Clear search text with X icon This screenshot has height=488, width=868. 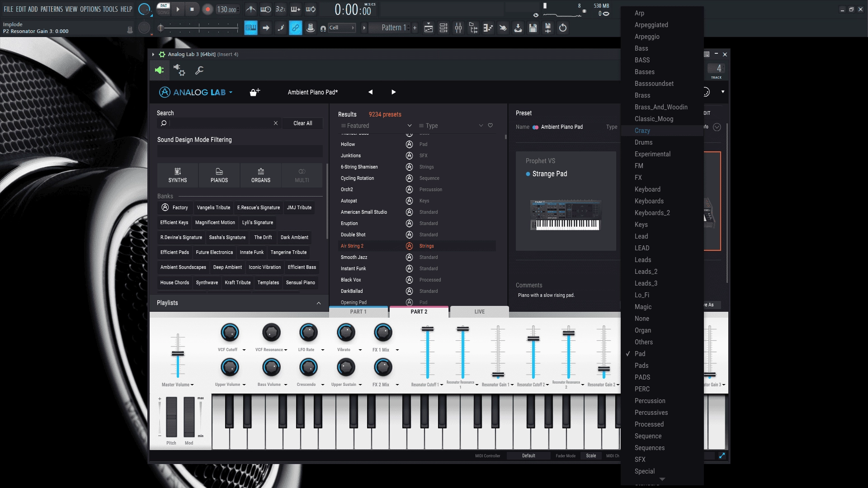pos(276,123)
